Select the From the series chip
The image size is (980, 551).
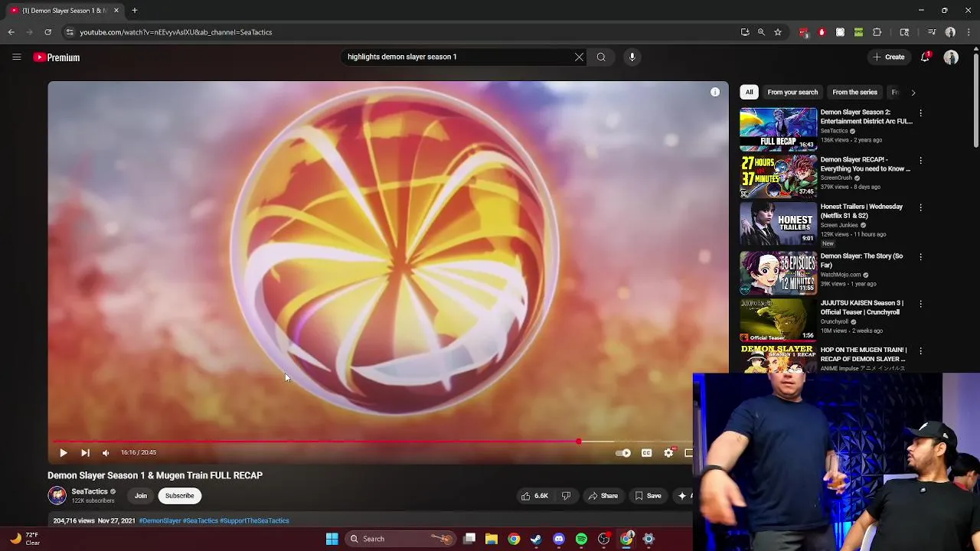point(854,92)
